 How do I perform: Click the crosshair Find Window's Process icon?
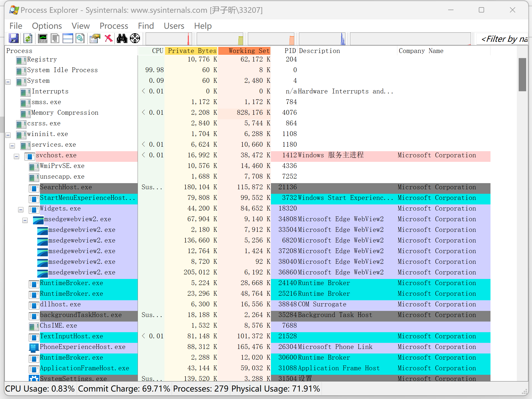(x=135, y=39)
